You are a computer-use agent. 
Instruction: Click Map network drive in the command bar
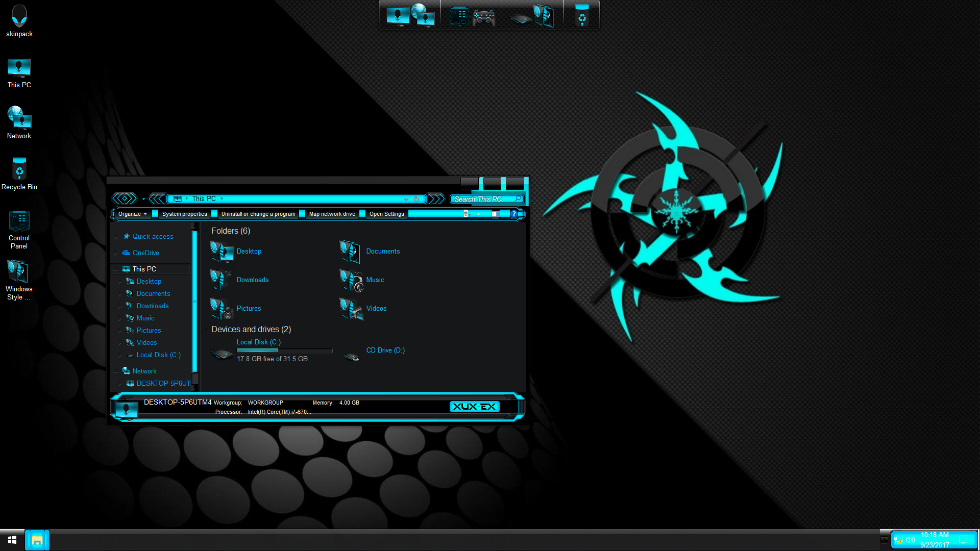pyautogui.click(x=332, y=214)
